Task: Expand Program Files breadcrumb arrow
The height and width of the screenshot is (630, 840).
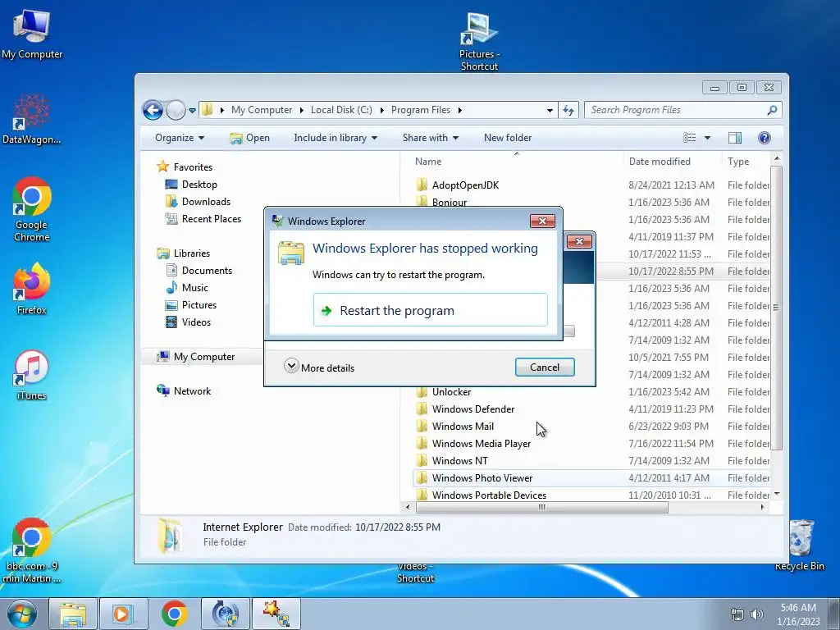Action: tap(459, 111)
